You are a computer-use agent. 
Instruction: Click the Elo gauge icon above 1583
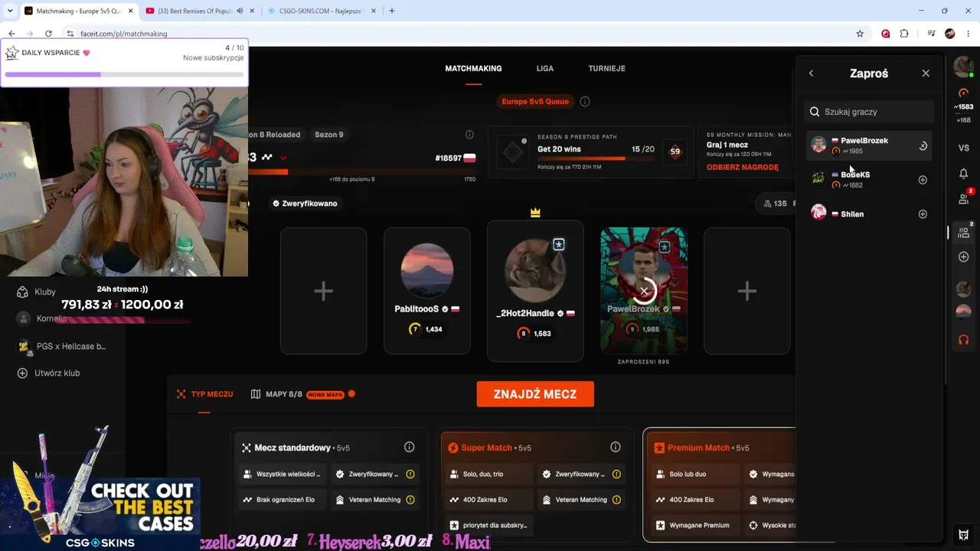coord(964,93)
